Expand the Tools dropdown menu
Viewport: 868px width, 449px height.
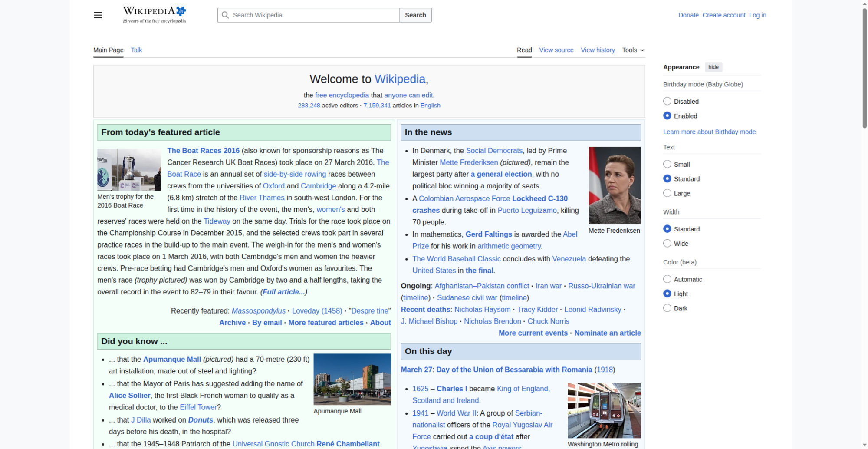(633, 50)
